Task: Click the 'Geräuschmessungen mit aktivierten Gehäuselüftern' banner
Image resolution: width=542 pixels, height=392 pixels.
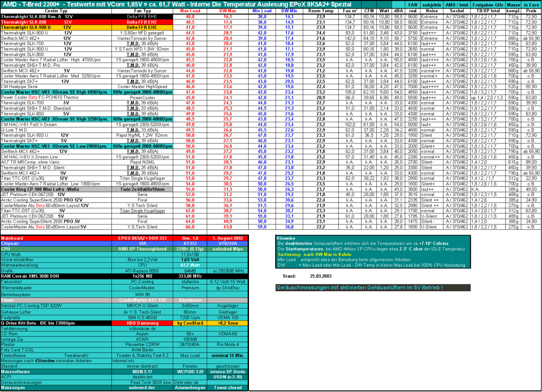Action: tap(373, 288)
